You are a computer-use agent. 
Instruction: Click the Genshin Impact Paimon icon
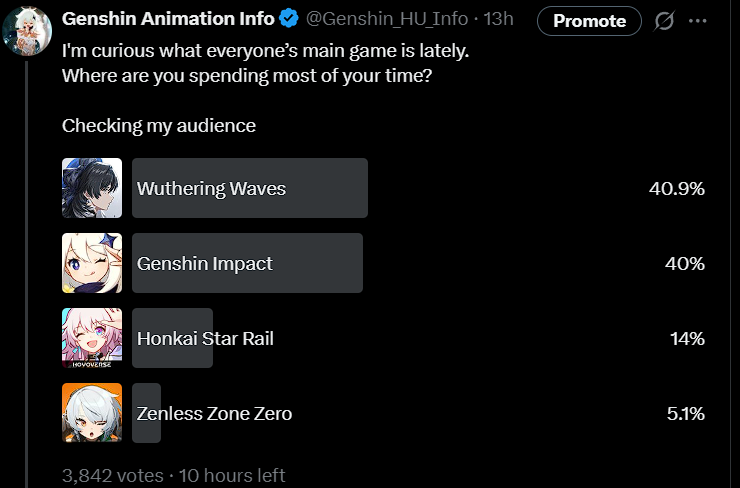92,263
